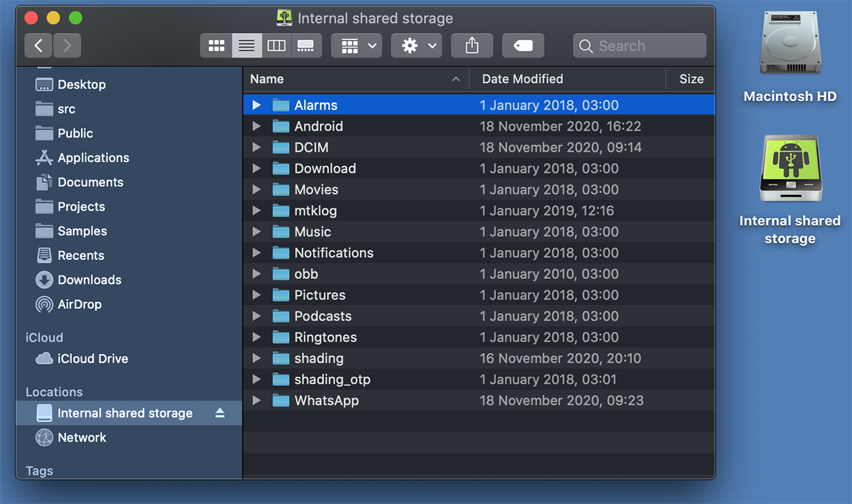Click the Edit Tags toolbar icon
The height and width of the screenshot is (504, 852).
(523, 45)
